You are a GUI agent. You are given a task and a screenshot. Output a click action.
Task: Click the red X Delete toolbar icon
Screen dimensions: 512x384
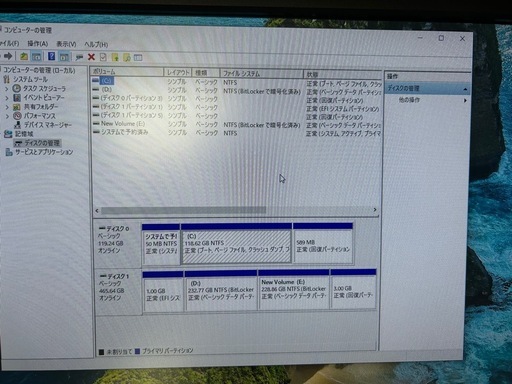pos(91,57)
